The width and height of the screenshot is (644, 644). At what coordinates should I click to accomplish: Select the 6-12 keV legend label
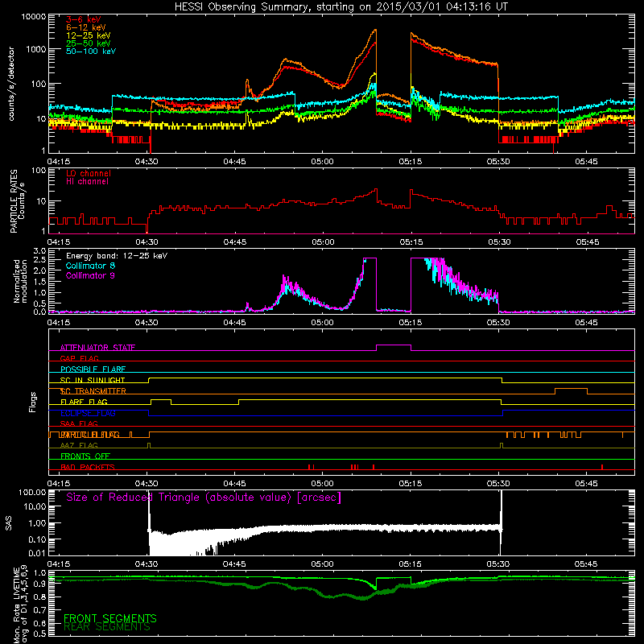click(85, 27)
